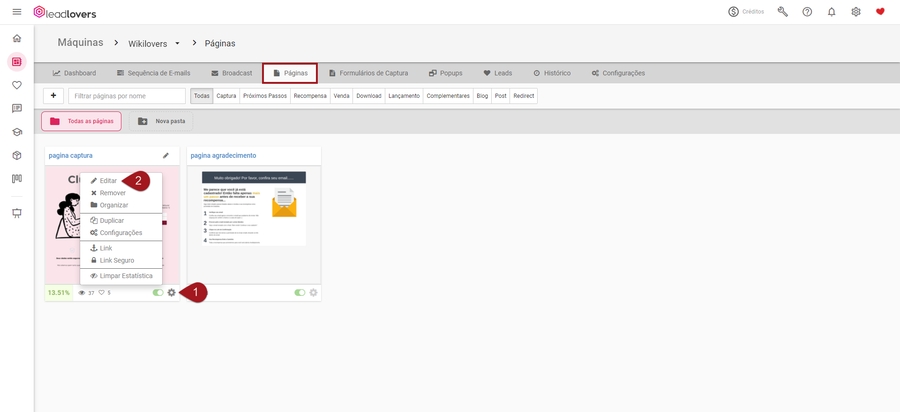Click the Filtrar páginas por nome field

pyautogui.click(x=126, y=96)
